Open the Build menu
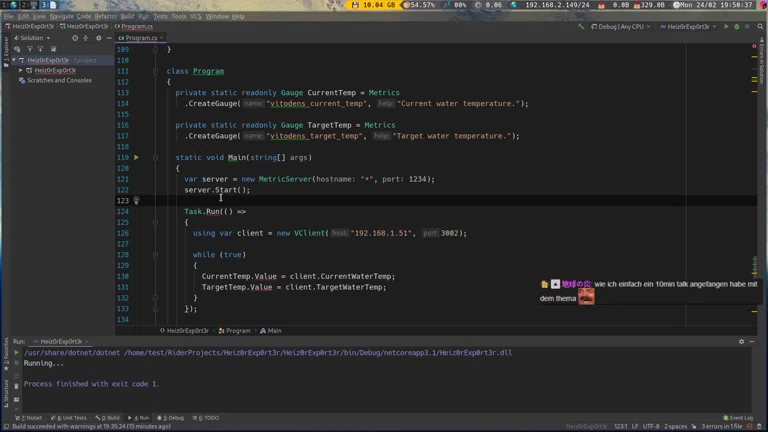This screenshot has height=432, width=768. tap(127, 16)
